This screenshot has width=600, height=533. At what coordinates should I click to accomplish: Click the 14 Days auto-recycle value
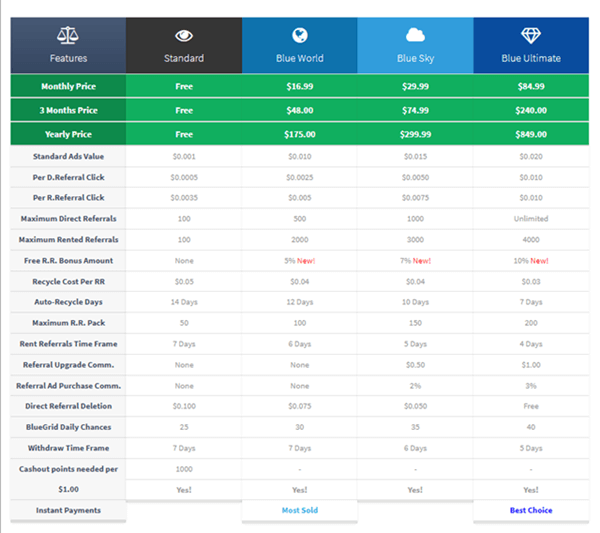(x=184, y=302)
